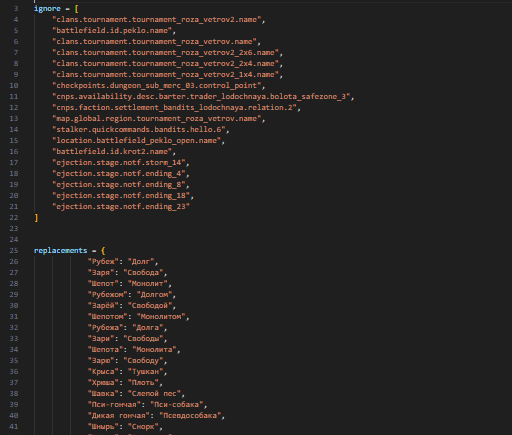This screenshot has width=512, height=435.
Task: Click the value "Монолита"
Action: 154,350
